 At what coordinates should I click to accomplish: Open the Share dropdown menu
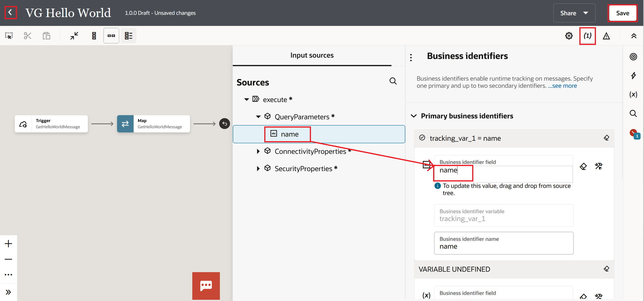[574, 13]
